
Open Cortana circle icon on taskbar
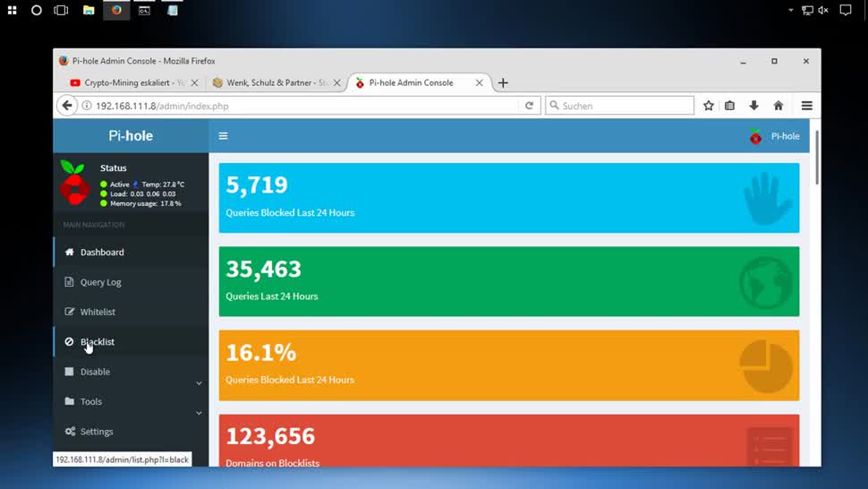(x=37, y=10)
